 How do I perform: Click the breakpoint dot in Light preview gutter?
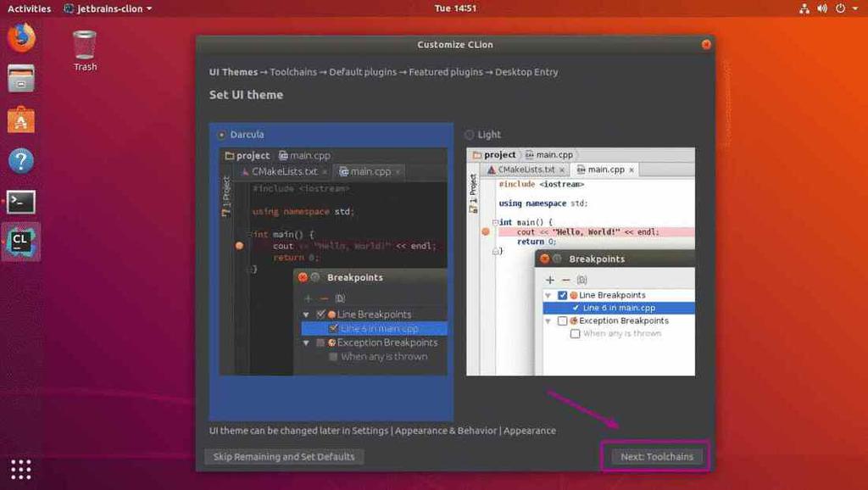(486, 231)
